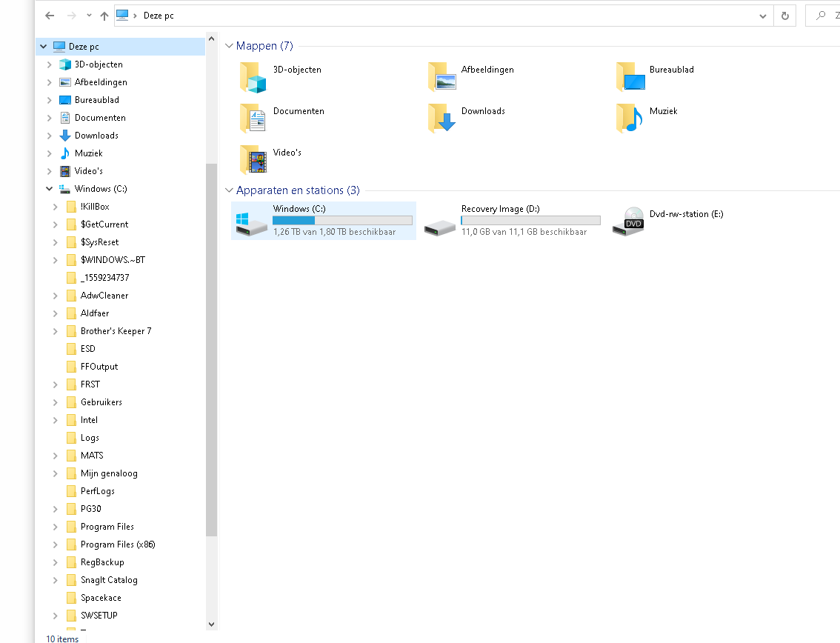The image size is (840, 643).
Task: Select Gebruikers folder in navigation tree
Action: tap(101, 402)
